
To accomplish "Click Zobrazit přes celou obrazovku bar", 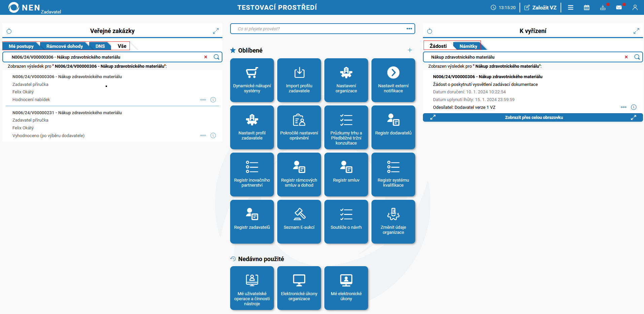I will click(533, 118).
